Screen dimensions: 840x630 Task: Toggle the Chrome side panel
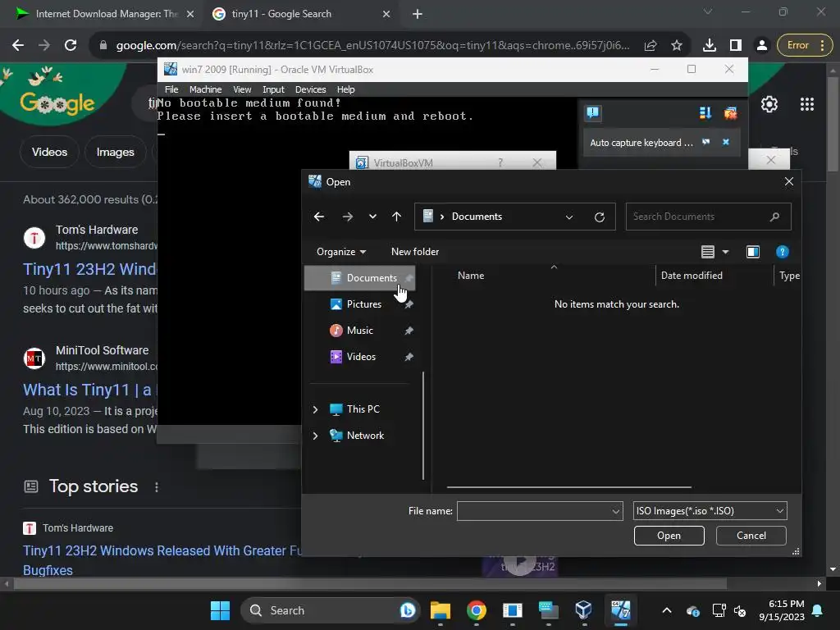tap(736, 45)
